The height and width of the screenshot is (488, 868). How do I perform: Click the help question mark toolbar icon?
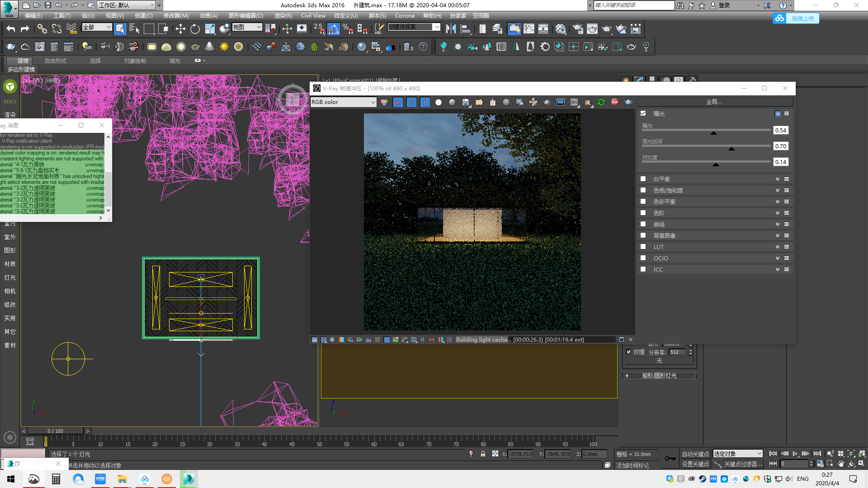point(423,47)
